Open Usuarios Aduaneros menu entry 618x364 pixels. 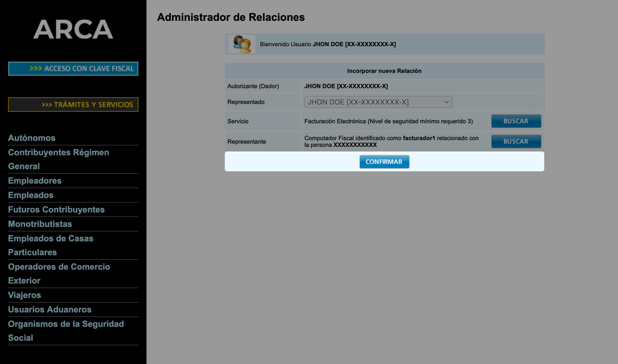(50, 309)
